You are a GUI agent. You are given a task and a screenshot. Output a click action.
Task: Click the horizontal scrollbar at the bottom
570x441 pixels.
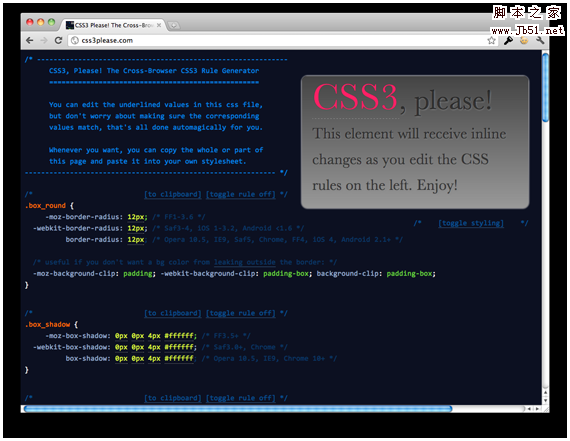pos(238,409)
